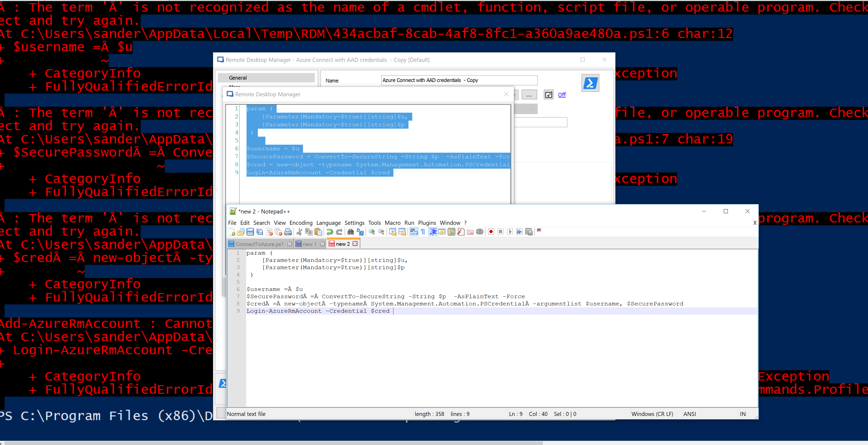Open Find with the binoculars icon
The width and height of the screenshot is (868, 445).
[x=350, y=232]
